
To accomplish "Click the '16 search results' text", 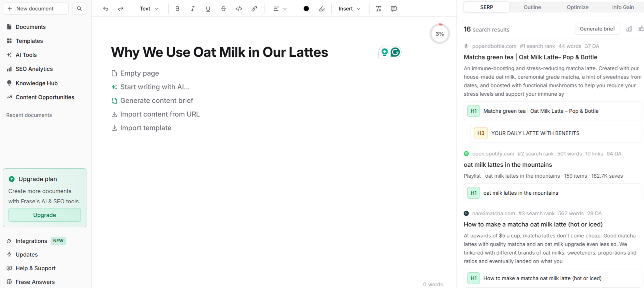I will (x=486, y=29).
